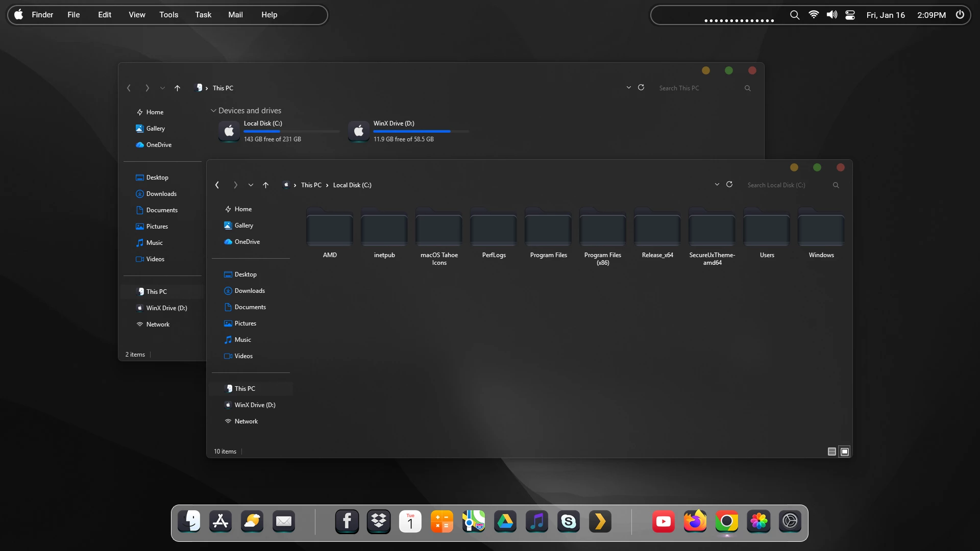
Task: Launch YouTube from the dock
Action: click(664, 521)
